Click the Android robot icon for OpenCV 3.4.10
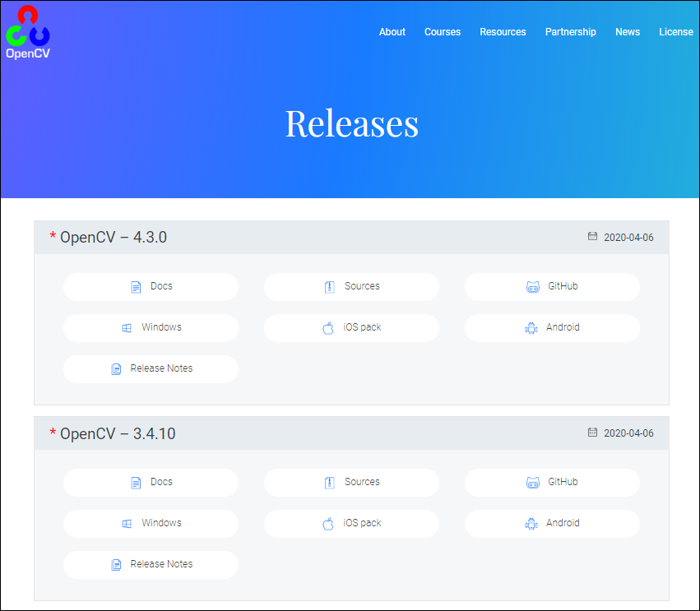The width and height of the screenshot is (700, 611). pyautogui.click(x=531, y=524)
